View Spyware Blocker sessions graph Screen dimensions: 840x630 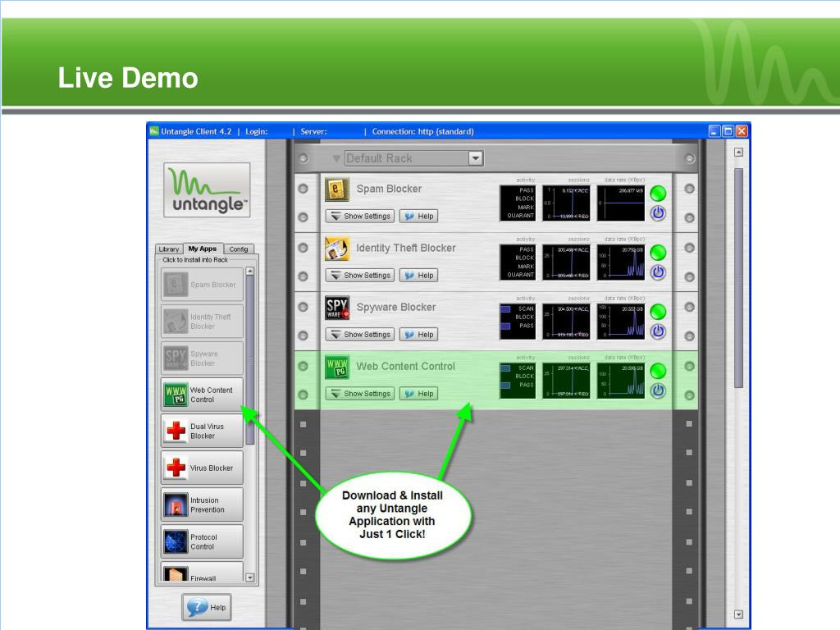click(x=566, y=322)
